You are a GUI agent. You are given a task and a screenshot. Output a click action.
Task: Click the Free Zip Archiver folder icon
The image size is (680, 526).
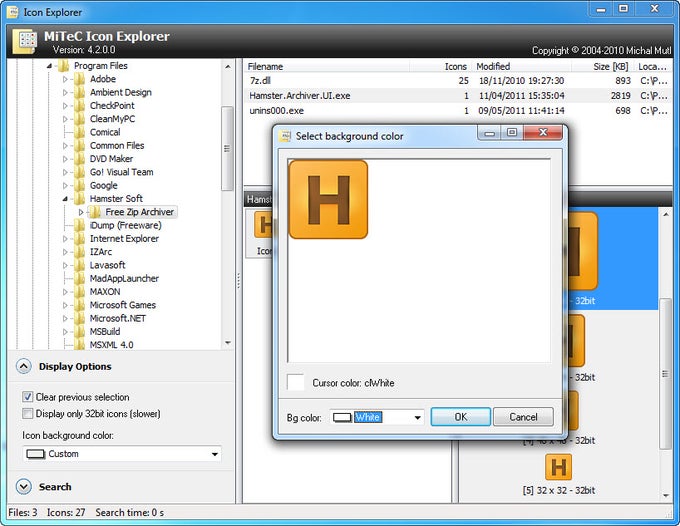(95, 212)
